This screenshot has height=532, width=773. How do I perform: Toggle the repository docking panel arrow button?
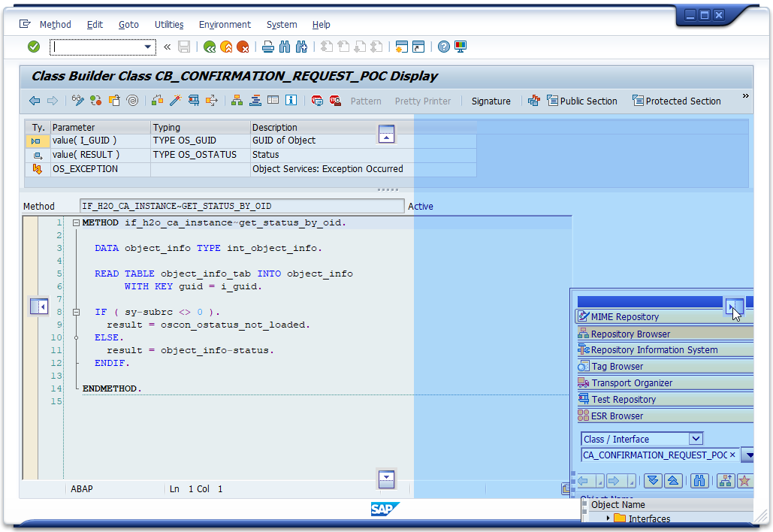[x=734, y=307]
